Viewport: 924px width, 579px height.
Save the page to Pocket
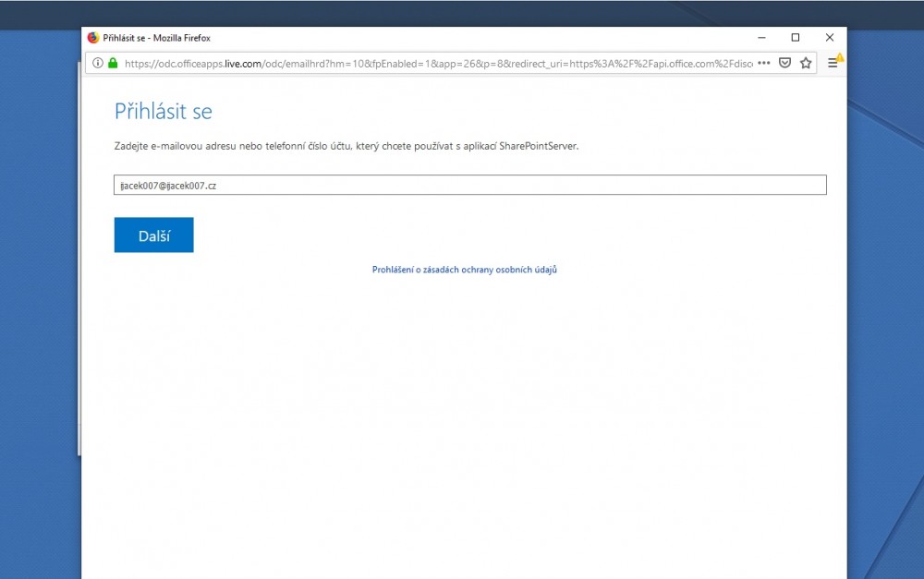pos(784,64)
